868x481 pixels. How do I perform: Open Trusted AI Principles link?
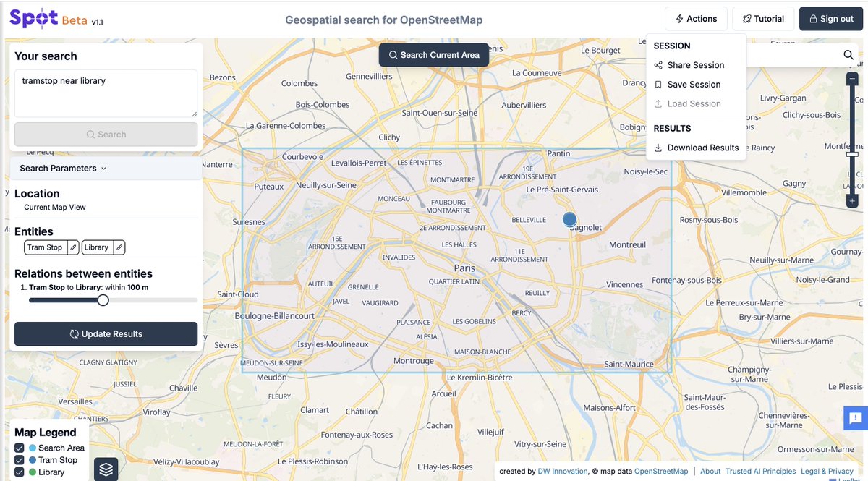coord(760,472)
